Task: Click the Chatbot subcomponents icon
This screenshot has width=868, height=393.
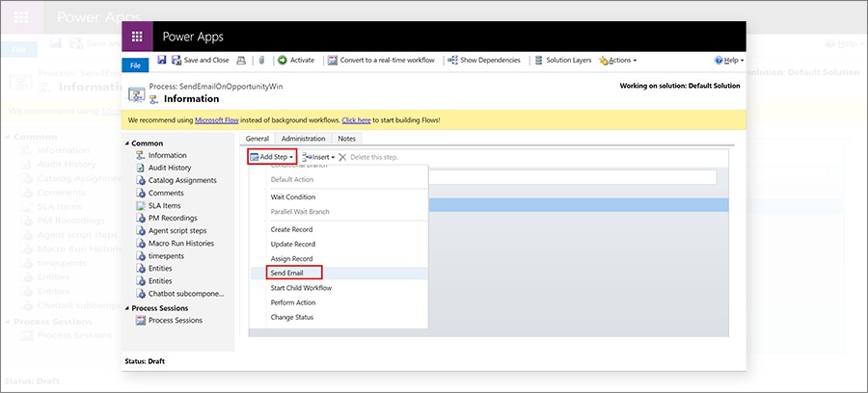Action: (x=140, y=294)
